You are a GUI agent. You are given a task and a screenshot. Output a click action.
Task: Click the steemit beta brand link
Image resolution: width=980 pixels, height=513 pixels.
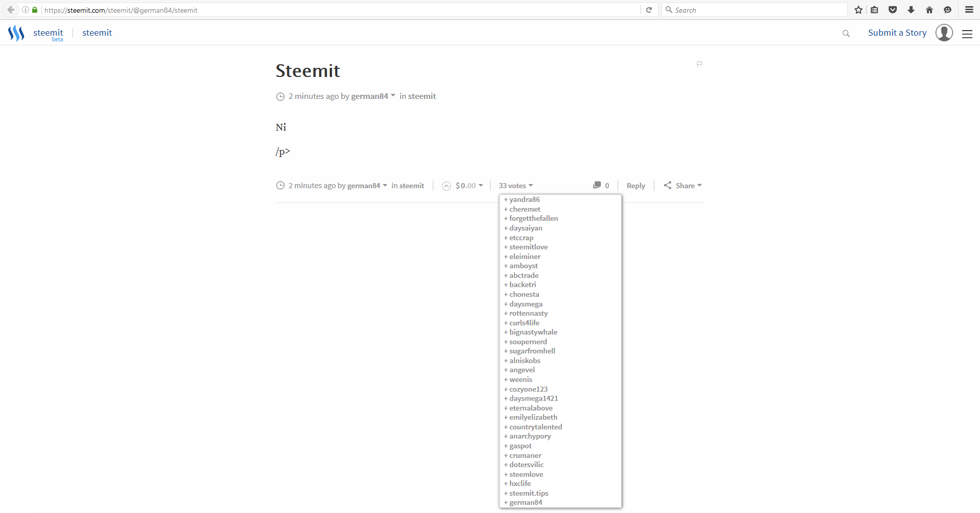(48, 34)
